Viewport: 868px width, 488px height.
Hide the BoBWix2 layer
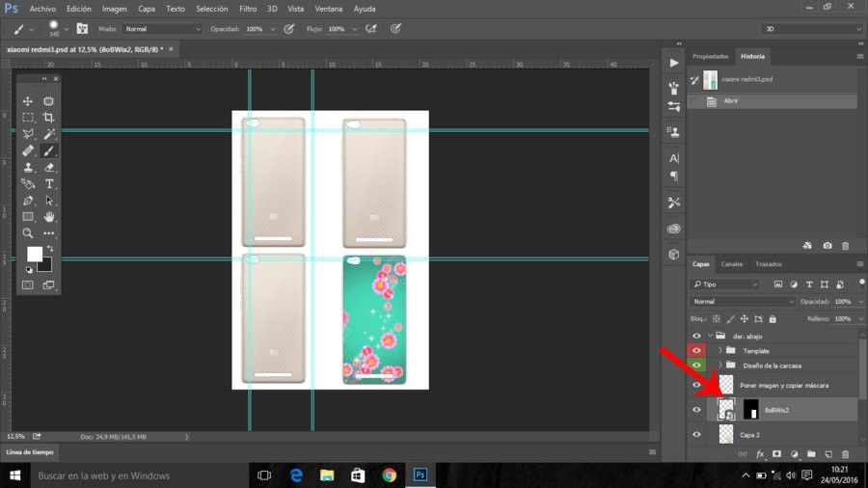pos(696,410)
